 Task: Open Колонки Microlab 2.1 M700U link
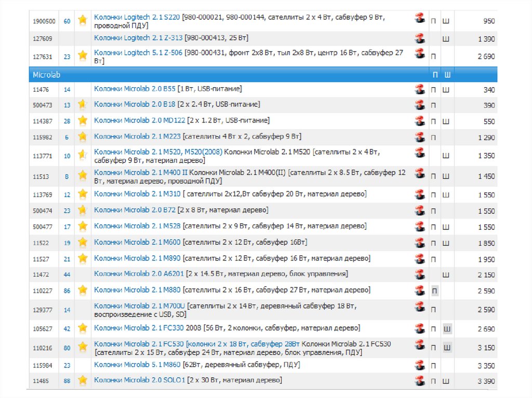[139, 306]
